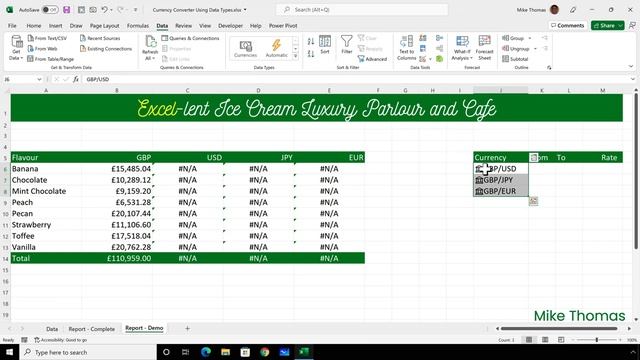This screenshot has height=360, width=640.
Task: Click the Advanced filter button
Action: [372, 59]
